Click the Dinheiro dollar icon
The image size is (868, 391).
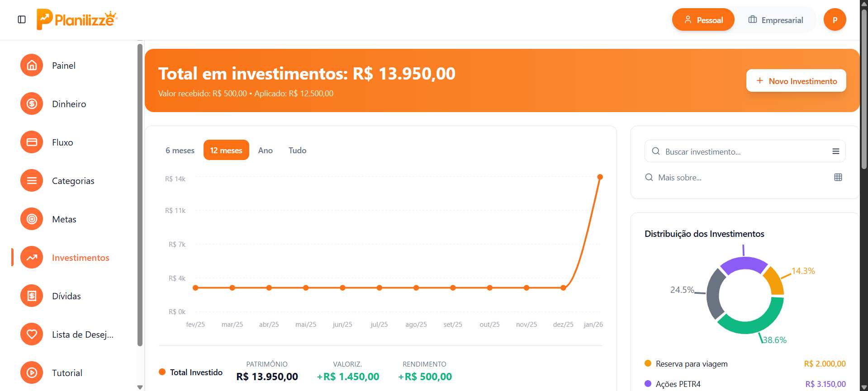click(32, 104)
